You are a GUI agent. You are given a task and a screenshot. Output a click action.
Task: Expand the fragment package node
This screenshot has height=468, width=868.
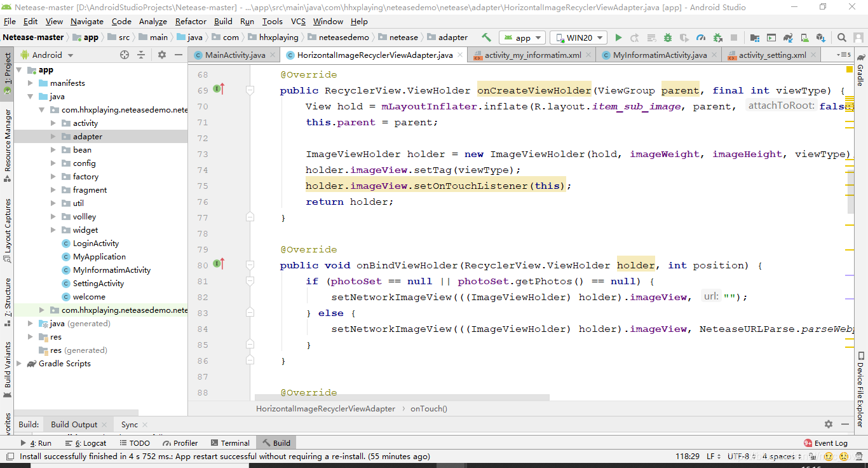click(53, 189)
